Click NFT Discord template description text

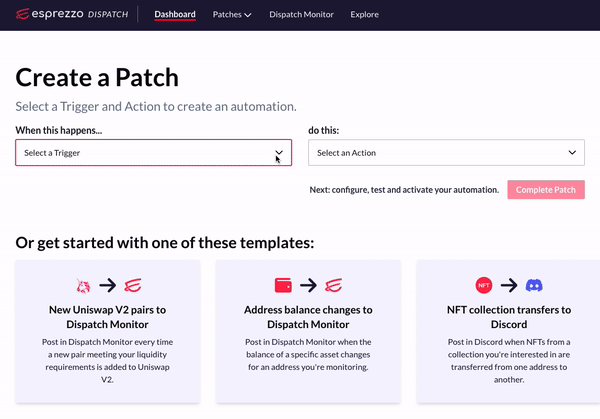pyautogui.click(x=509, y=360)
